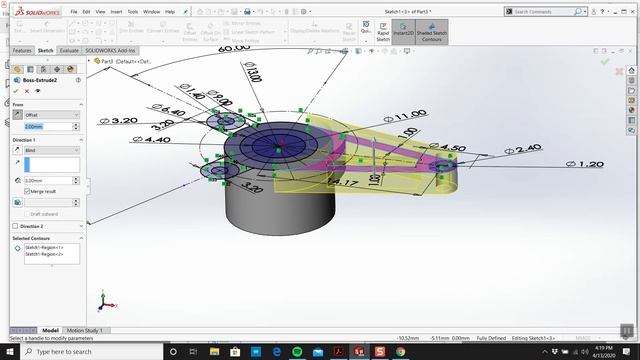Switch to the Motion Study 1 tab
Image resolution: width=640 pixels, height=360 pixels.
(84, 330)
